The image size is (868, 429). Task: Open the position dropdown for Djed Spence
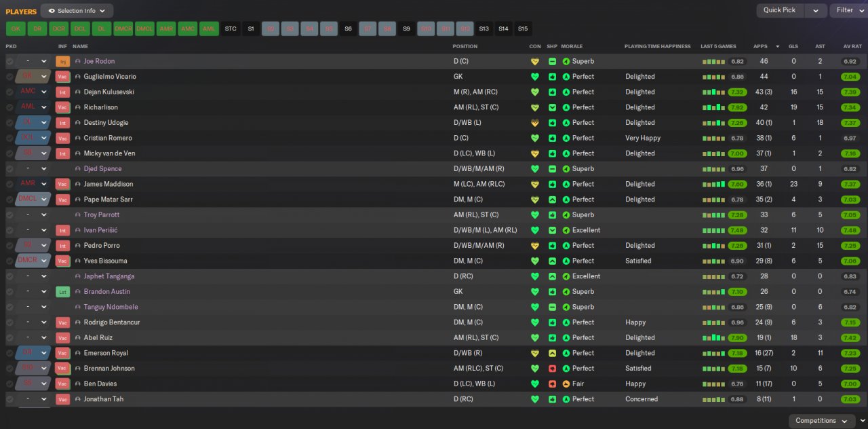tap(34, 168)
